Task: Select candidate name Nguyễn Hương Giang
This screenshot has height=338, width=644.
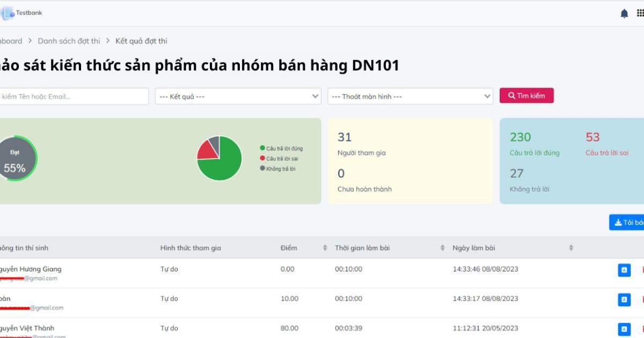Action: point(31,269)
